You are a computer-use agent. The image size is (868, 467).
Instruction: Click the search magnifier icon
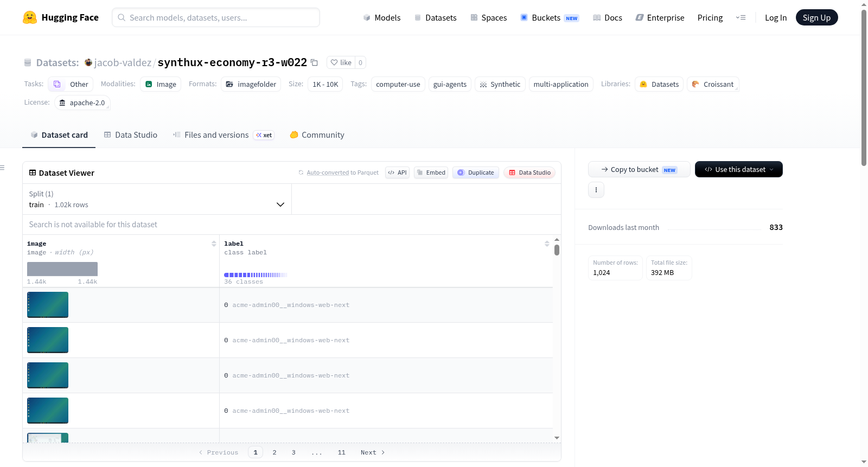[122, 17]
